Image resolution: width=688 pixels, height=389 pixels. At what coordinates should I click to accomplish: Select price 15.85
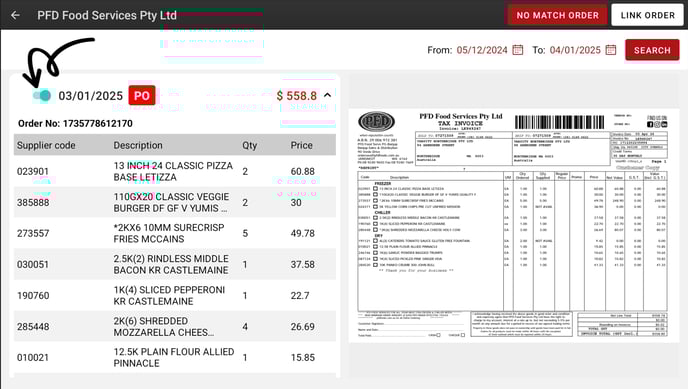[302, 357]
